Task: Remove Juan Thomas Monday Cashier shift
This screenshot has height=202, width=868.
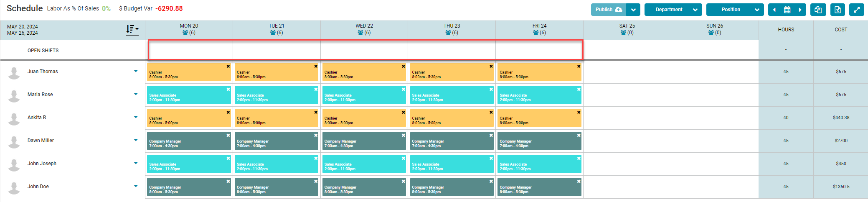Action: (x=228, y=66)
